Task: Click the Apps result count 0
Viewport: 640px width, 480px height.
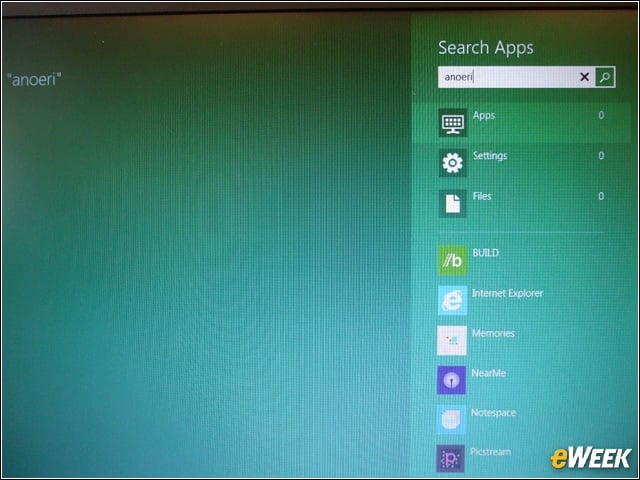Action: click(601, 116)
